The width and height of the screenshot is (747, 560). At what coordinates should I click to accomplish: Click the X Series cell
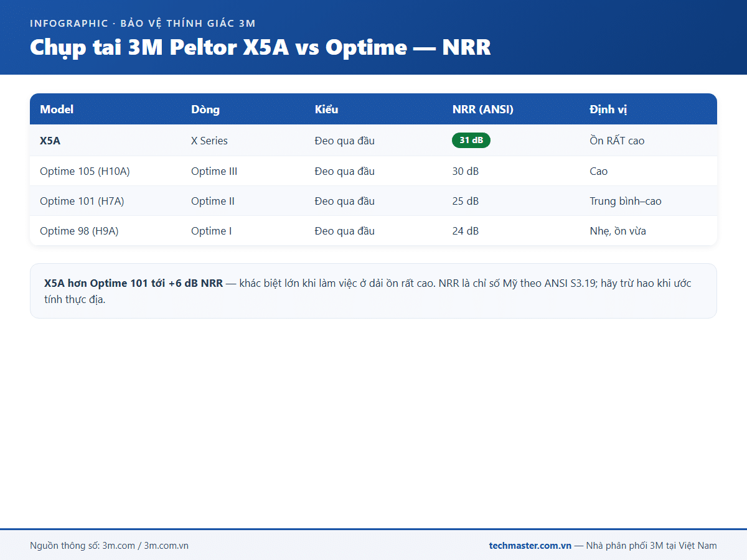click(x=209, y=141)
